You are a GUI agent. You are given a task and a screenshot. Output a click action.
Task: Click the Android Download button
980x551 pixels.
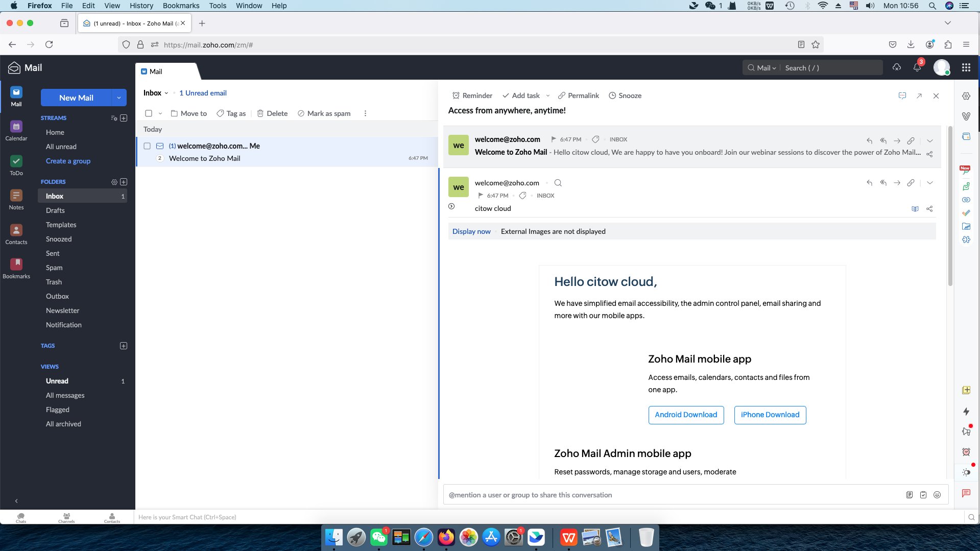tap(685, 415)
